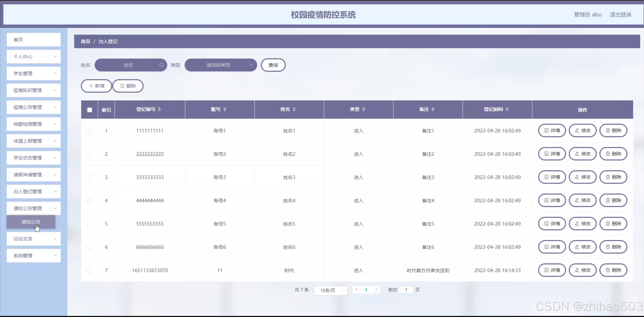
Task: Click trash 删除 button for row 7
Action: click(x=613, y=270)
